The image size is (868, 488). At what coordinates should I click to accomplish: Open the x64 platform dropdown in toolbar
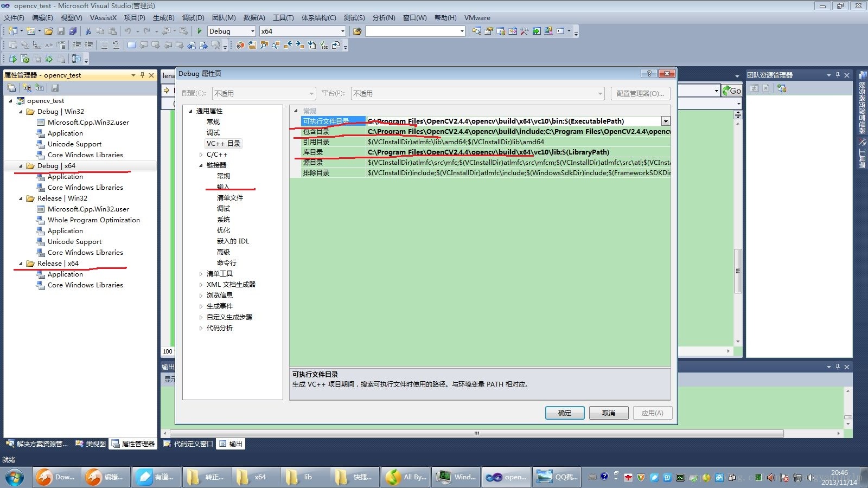[342, 31]
